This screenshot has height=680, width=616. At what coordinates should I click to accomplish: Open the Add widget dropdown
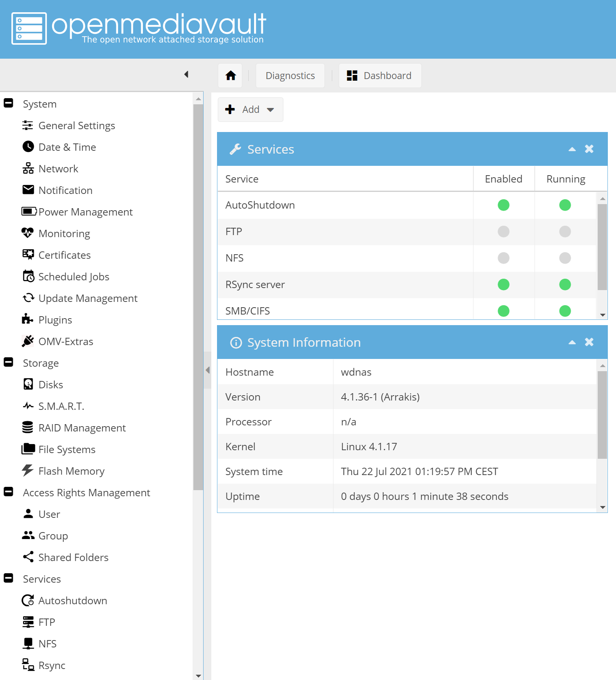coord(250,110)
